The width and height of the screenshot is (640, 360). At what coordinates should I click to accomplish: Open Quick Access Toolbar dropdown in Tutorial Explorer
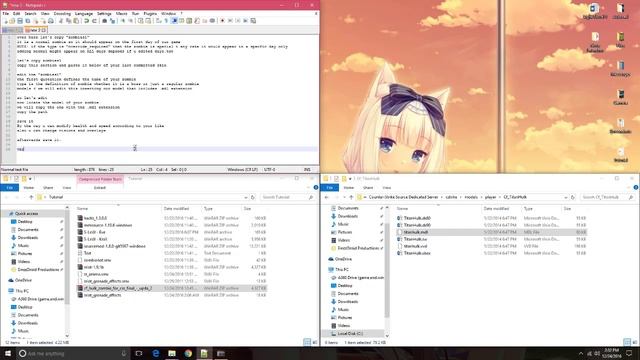click(x=30, y=179)
